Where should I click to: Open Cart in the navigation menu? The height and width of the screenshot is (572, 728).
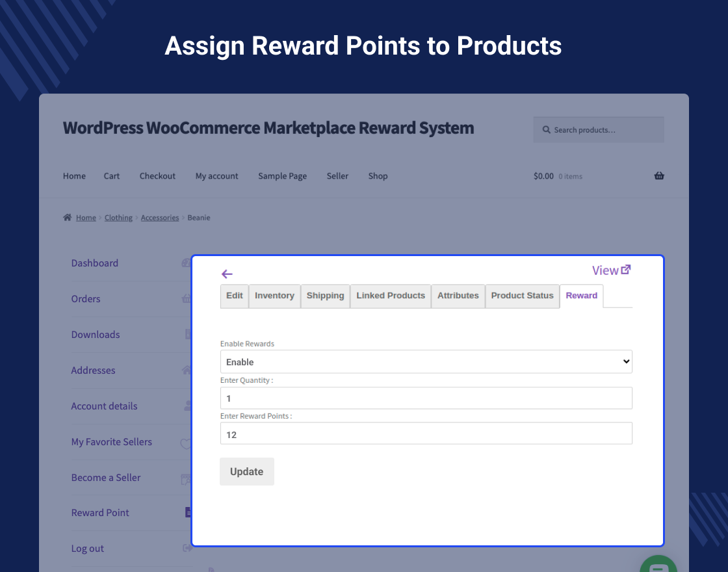click(111, 176)
